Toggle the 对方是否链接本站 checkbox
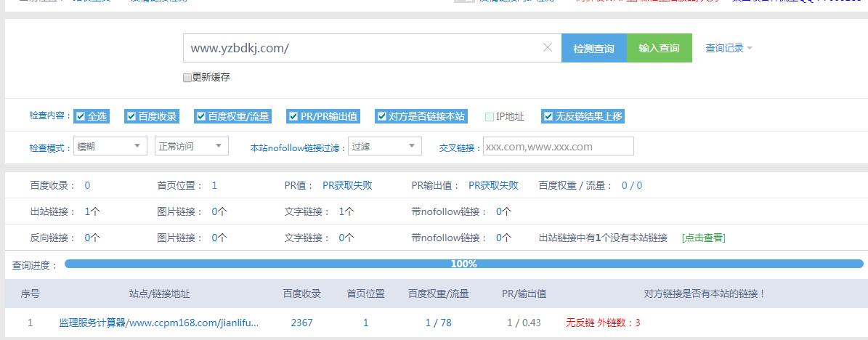Screen dimensions: 868x340 [x=381, y=116]
